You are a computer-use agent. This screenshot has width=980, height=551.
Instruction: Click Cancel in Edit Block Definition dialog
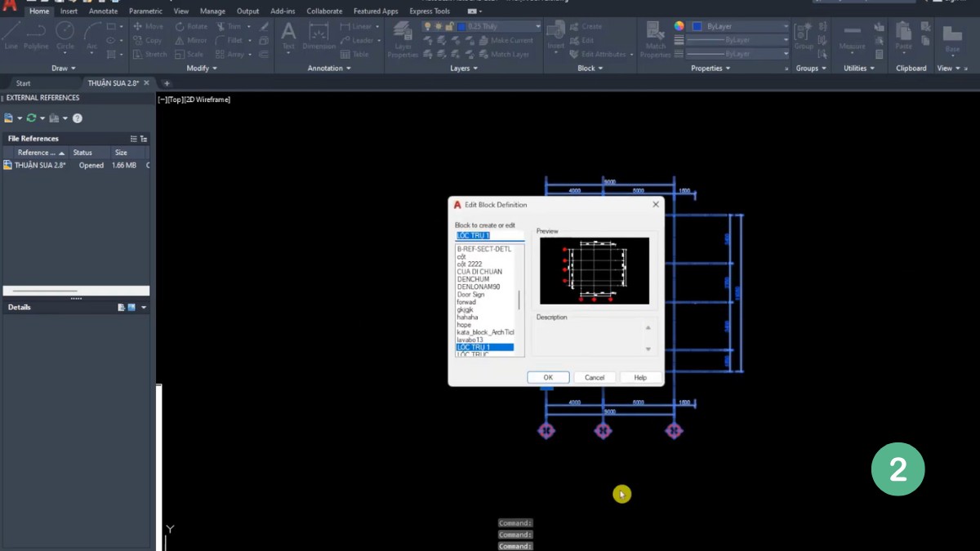pyautogui.click(x=595, y=377)
